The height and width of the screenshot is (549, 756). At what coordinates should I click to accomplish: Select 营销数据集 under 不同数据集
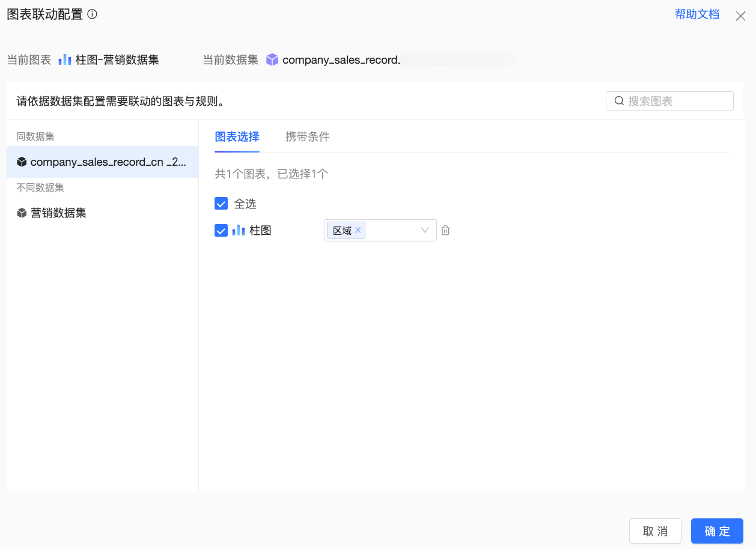pos(58,213)
